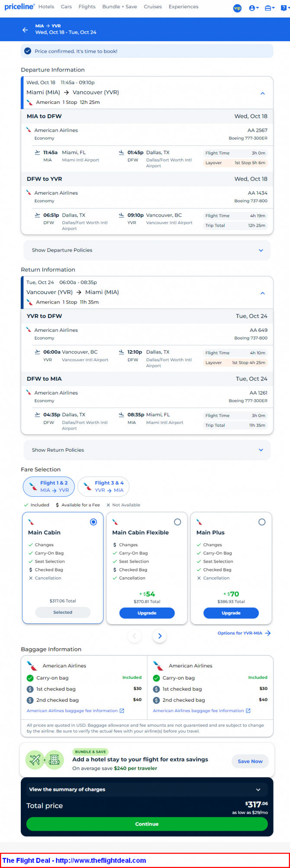The height and width of the screenshot is (868, 290).
Task: Click the Selected button under Main Cabin
Action: pyautogui.click(x=63, y=612)
